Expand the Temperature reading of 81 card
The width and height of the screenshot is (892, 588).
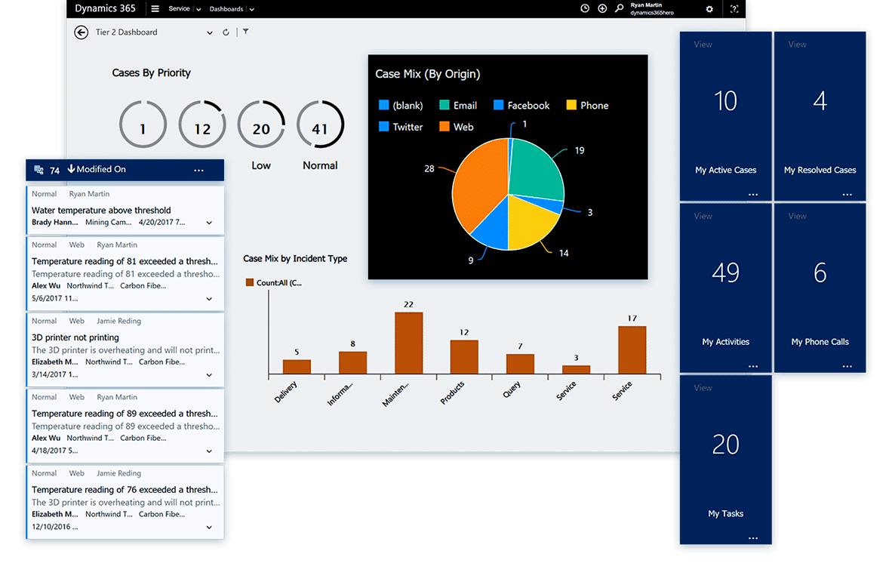pos(209,299)
